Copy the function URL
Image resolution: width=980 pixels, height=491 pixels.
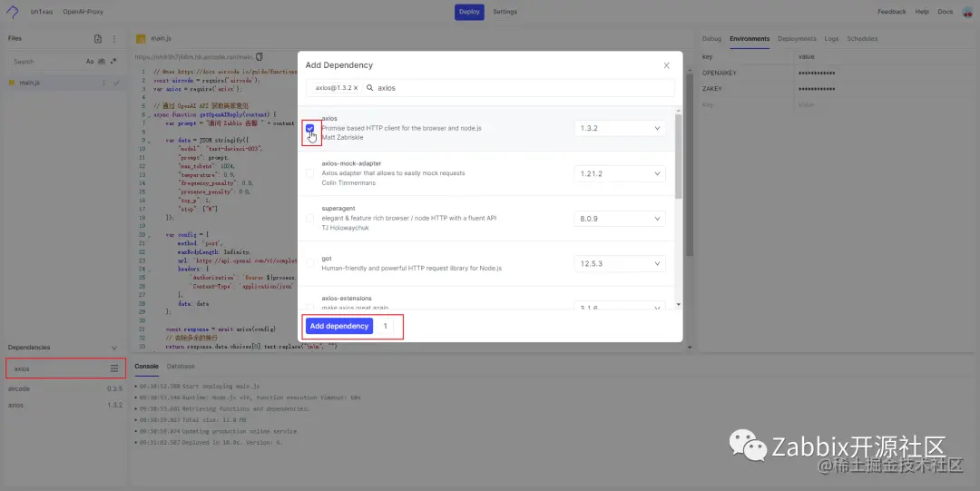click(260, 57)
